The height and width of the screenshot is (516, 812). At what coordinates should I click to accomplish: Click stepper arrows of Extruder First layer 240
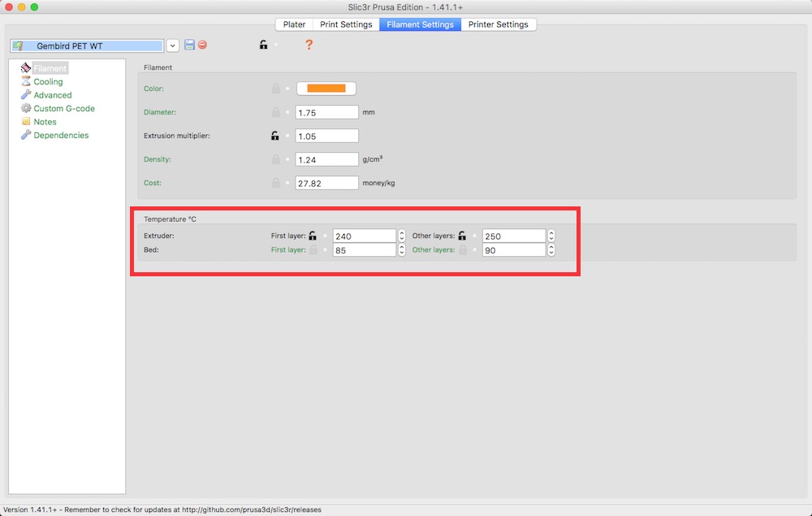click(402, 236)
